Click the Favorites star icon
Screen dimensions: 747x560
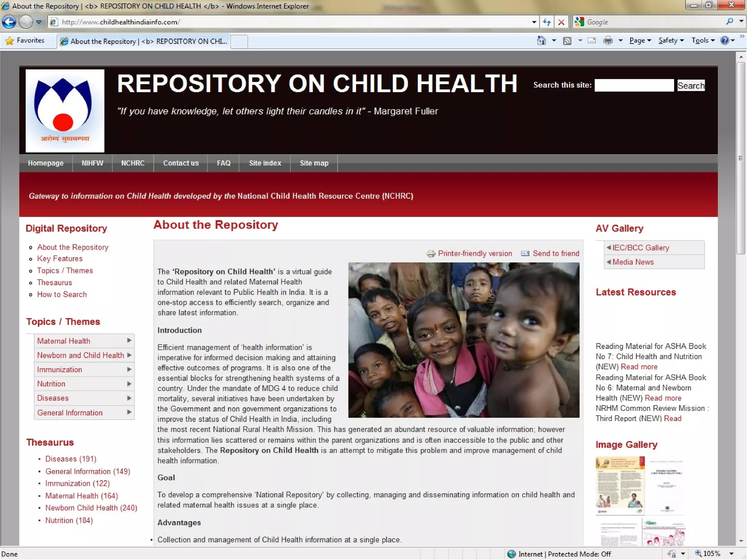coord(10,40)
